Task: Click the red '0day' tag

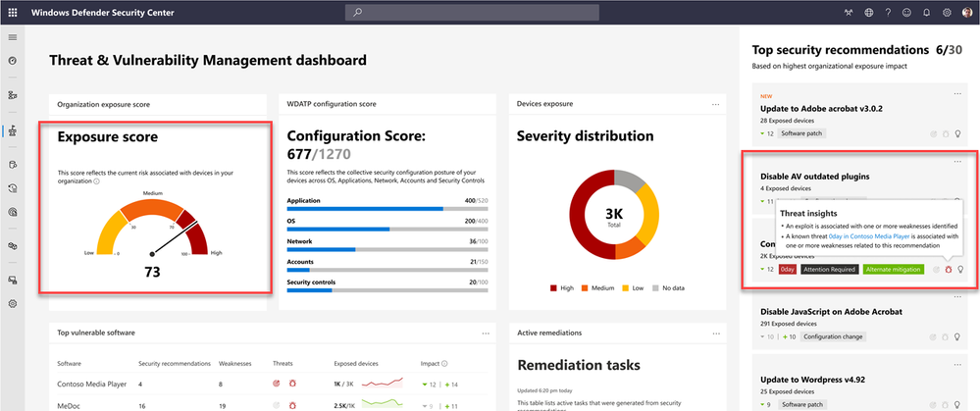Action: [788, 270]
